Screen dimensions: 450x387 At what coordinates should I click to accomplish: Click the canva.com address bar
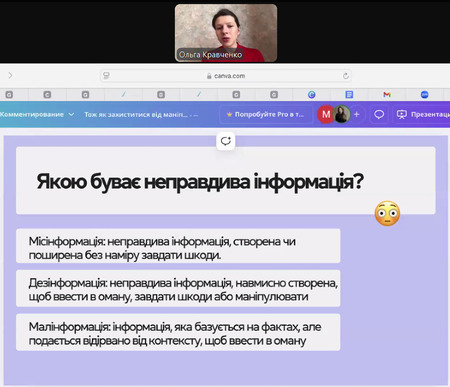coord(226,76)
